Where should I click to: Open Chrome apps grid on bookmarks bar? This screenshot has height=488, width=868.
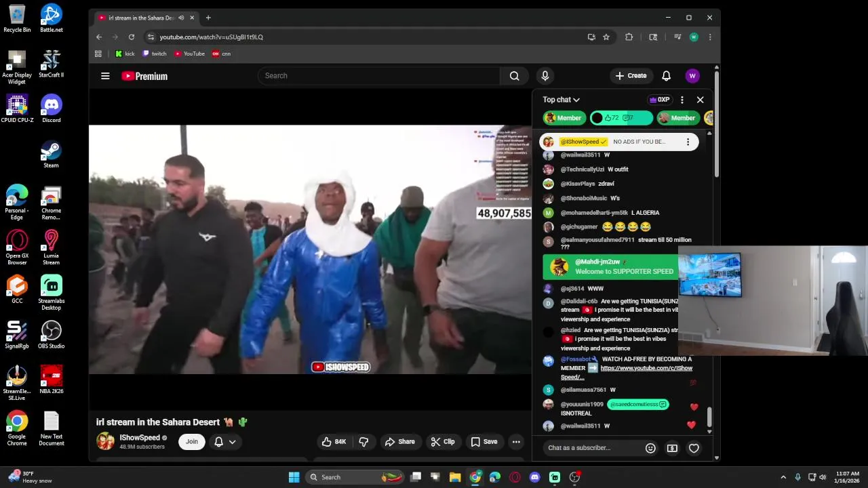pyautogui.click(x=98, y=54)
